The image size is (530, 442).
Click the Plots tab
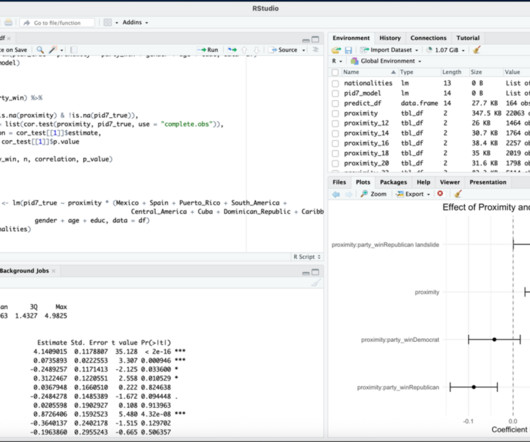(363, 182)
